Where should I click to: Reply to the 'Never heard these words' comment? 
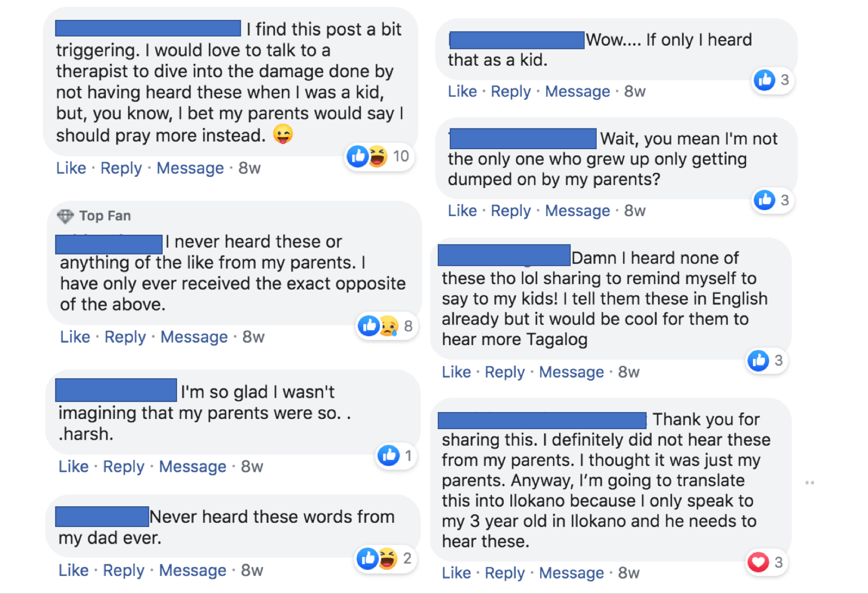[123, 570]
